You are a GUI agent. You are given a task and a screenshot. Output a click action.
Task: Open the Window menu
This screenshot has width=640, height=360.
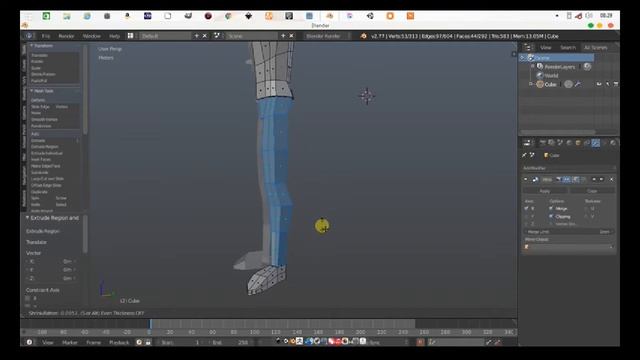[x=91, y=36]
